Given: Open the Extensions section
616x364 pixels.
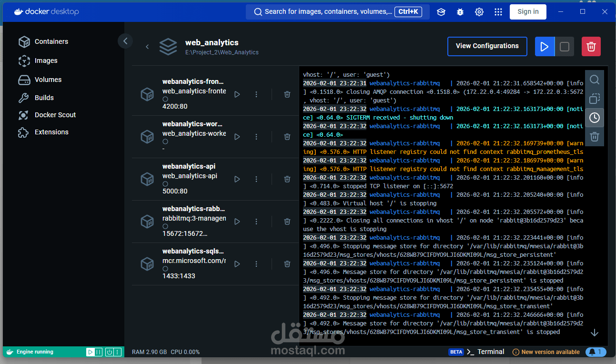Looking at the screenshot, I should click(43, 132).
